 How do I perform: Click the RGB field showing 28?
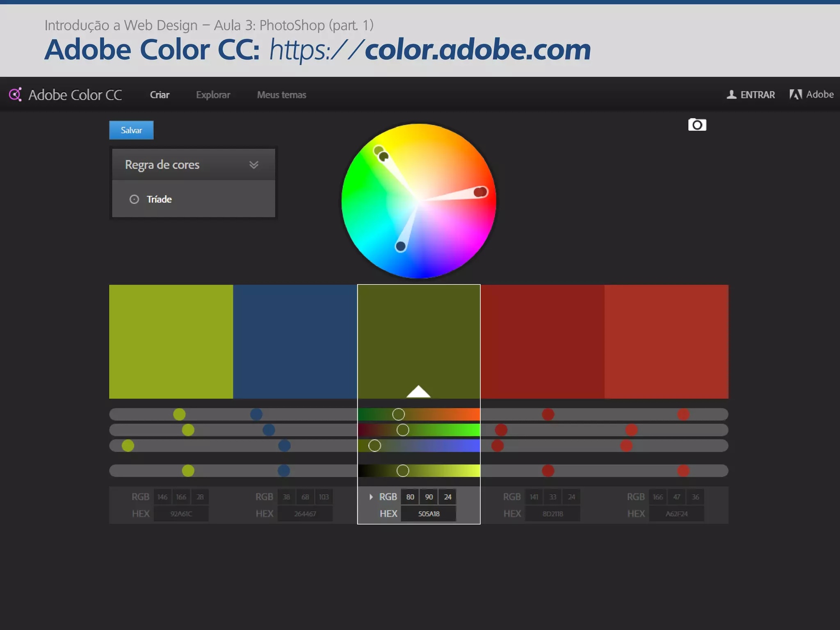point(200,497)
